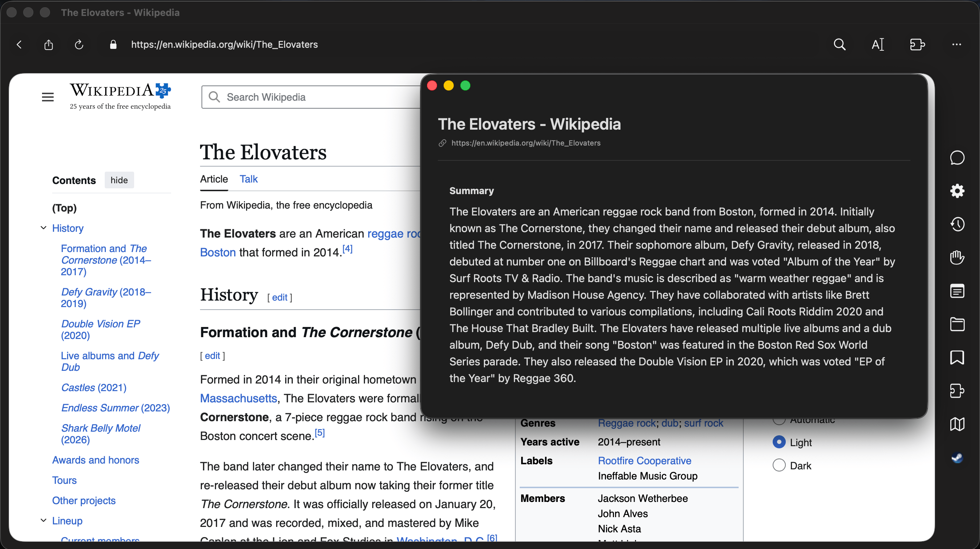
Task: Click the share icon in the toolbar
Action: click(x=49, y=45)
